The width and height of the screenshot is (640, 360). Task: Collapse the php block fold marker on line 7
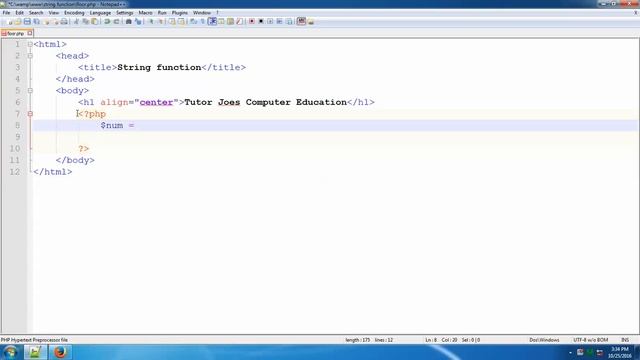click(30, 114)
